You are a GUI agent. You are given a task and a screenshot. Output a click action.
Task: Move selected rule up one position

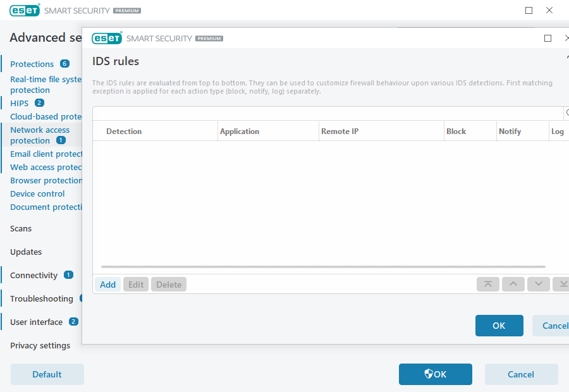[513, 285]
